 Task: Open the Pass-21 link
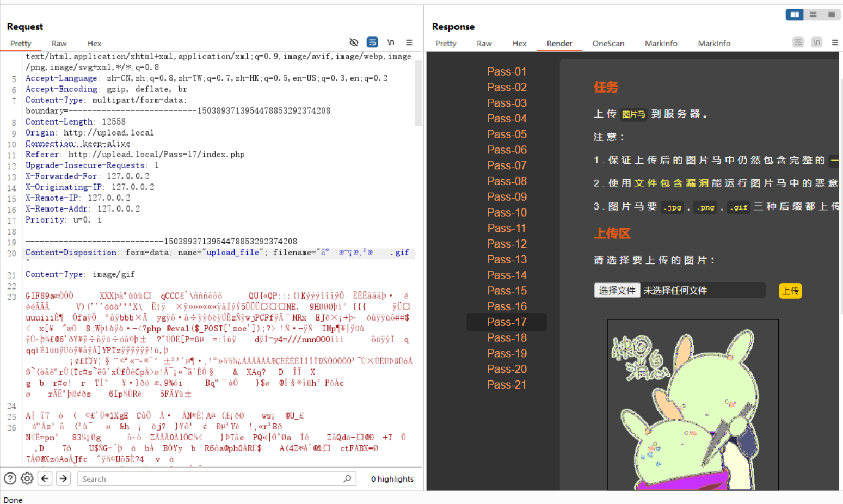[x=507, y=385]
